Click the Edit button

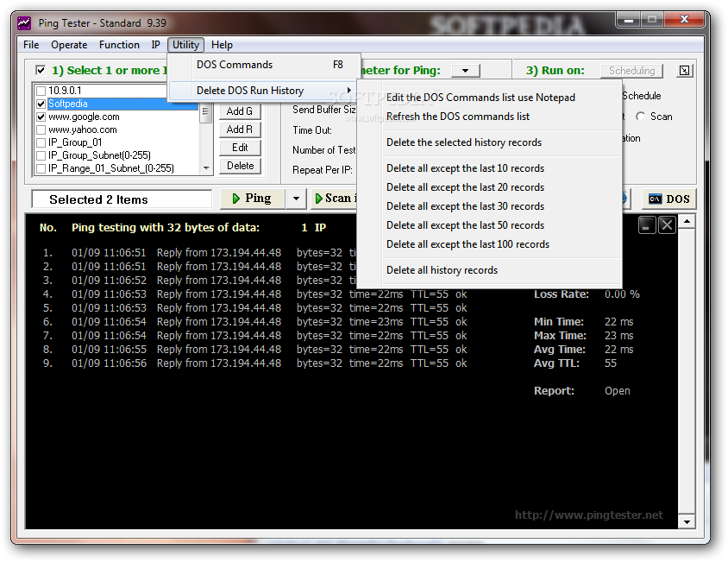[x=240, y=148]
